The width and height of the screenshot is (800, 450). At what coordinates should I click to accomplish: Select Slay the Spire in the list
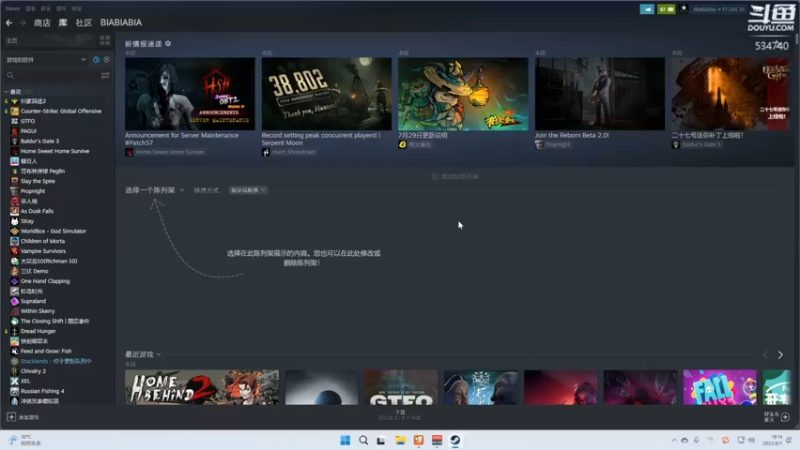38,181
